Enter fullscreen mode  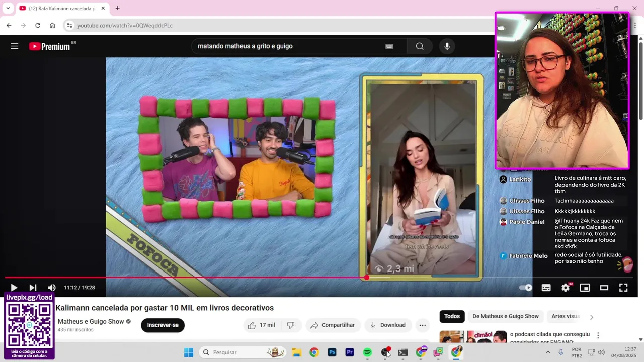point(623,288)
